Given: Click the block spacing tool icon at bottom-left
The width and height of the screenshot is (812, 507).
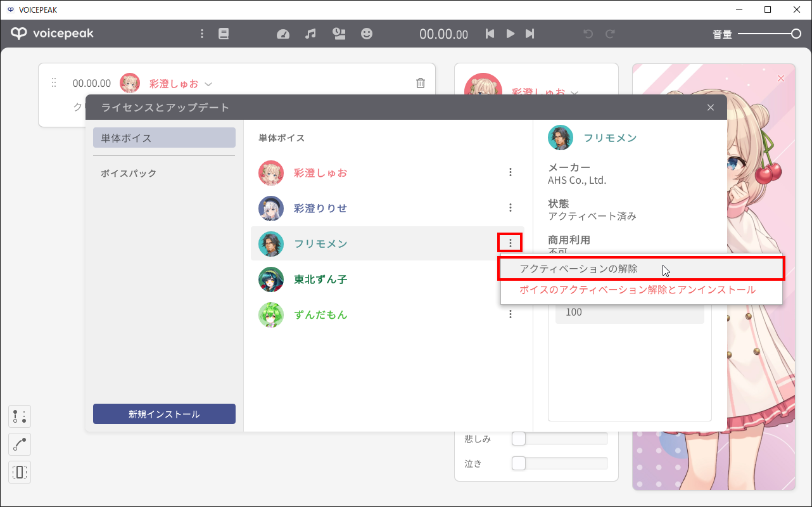Looking at the screenshot, I should 20,416.
